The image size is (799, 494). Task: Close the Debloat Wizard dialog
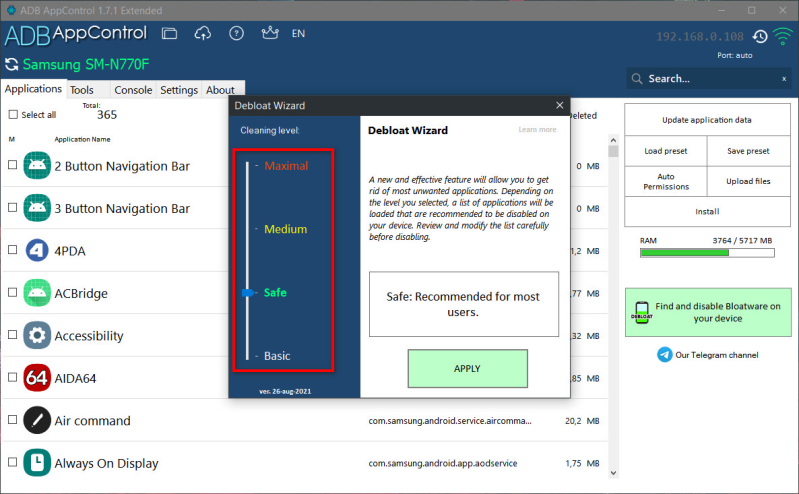point(559,105)
